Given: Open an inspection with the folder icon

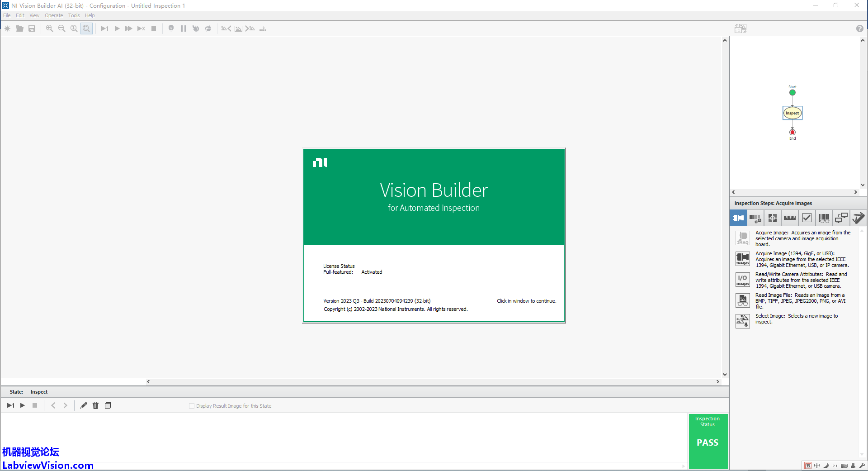Looking at the screenshot, I should click(x=19, y=29).
